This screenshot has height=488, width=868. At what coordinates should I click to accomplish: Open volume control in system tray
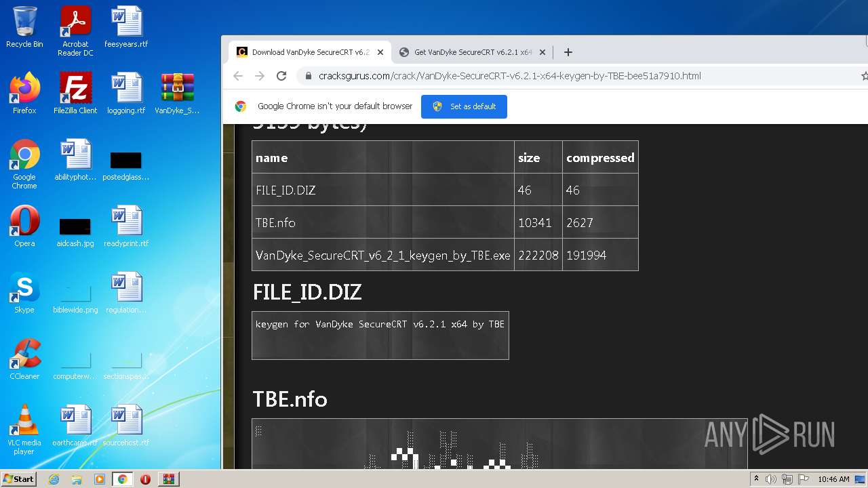click(x=771, y=479)
